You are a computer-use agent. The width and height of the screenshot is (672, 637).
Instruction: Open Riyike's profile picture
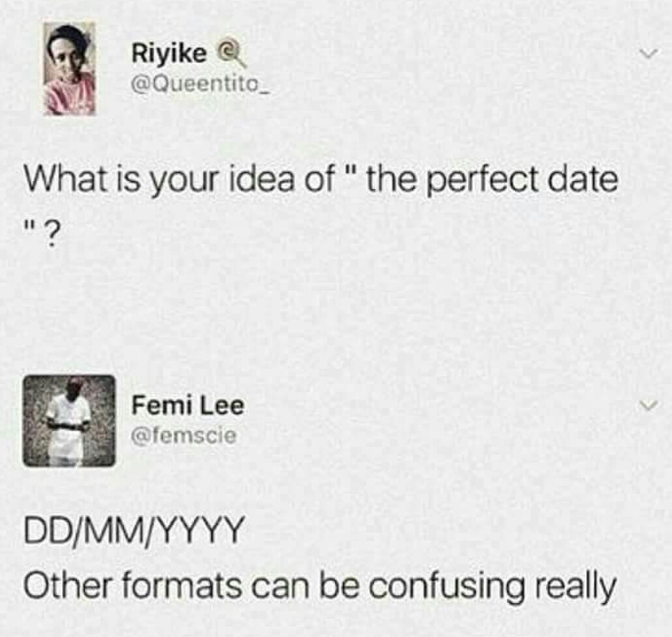coord(69,68)
